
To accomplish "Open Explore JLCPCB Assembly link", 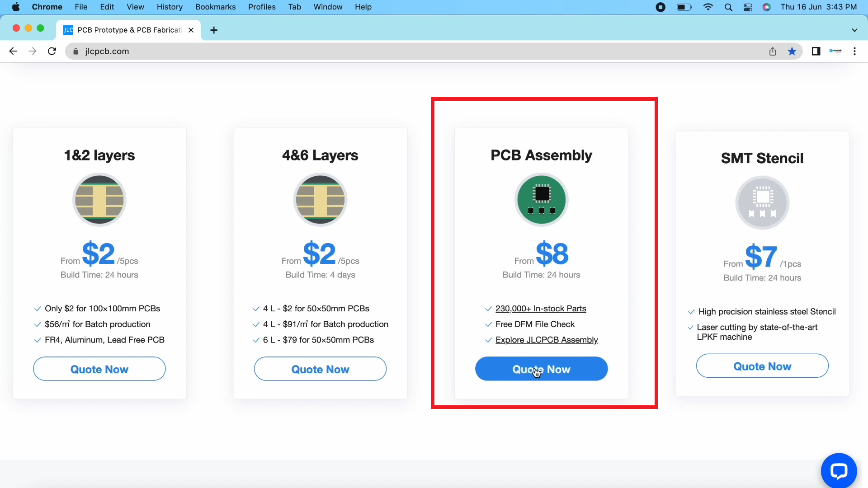I will pos(547,340).
